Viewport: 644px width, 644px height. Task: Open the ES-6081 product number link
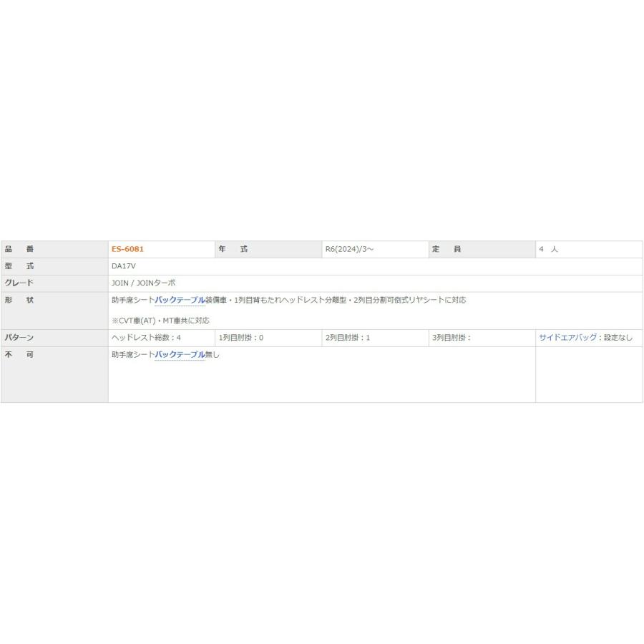(x=127, y=249)
